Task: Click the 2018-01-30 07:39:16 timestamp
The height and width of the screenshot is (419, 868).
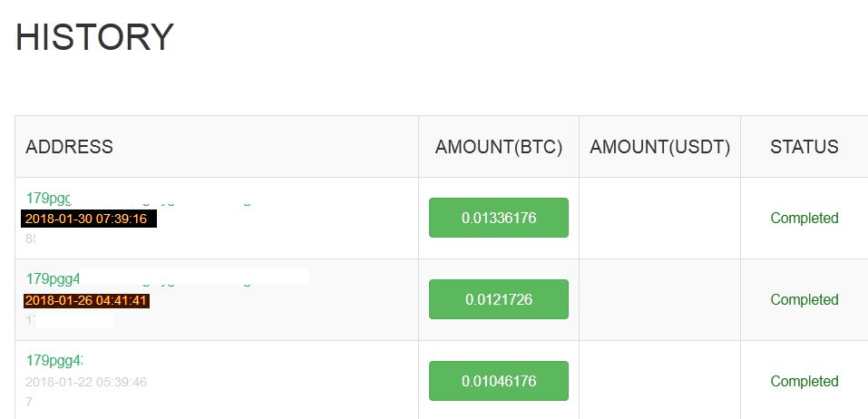Action: coord(86,219)
